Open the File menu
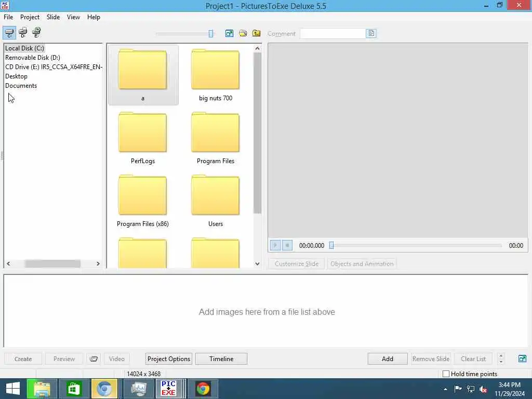 click(8, 17)
